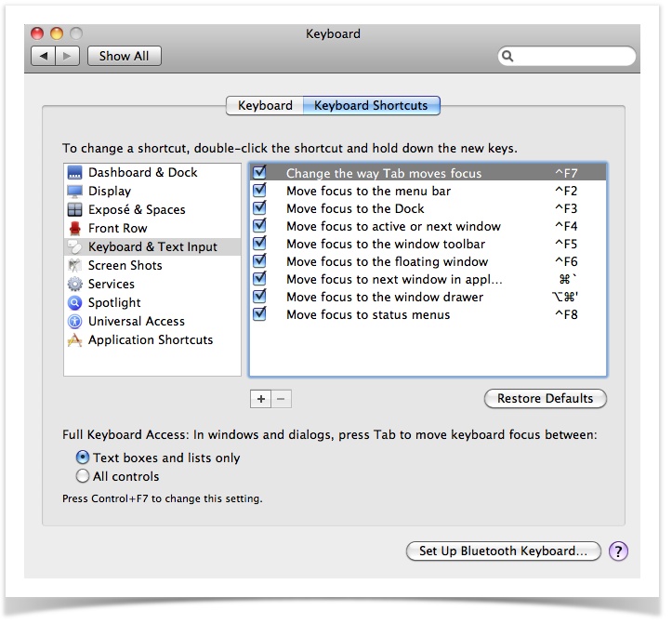Screen dimensions: 672x624
Task: Click the Display monitor icon
Action: pos(74,192)
